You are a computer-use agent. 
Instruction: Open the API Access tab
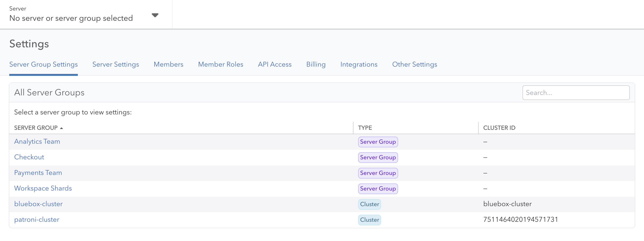[x=275, y=64]
